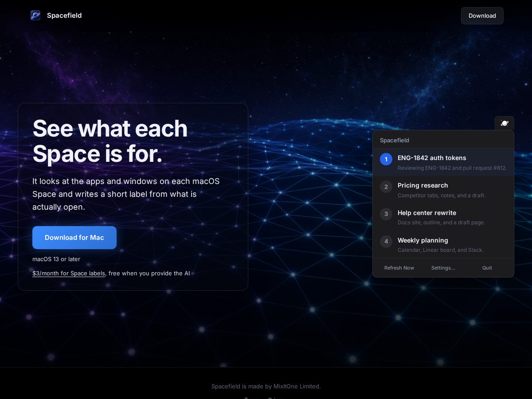Click 'Reviewing ENG-1842 and pull request #812.' text
The height and width of the screenshot is (399, 532).
452,168
